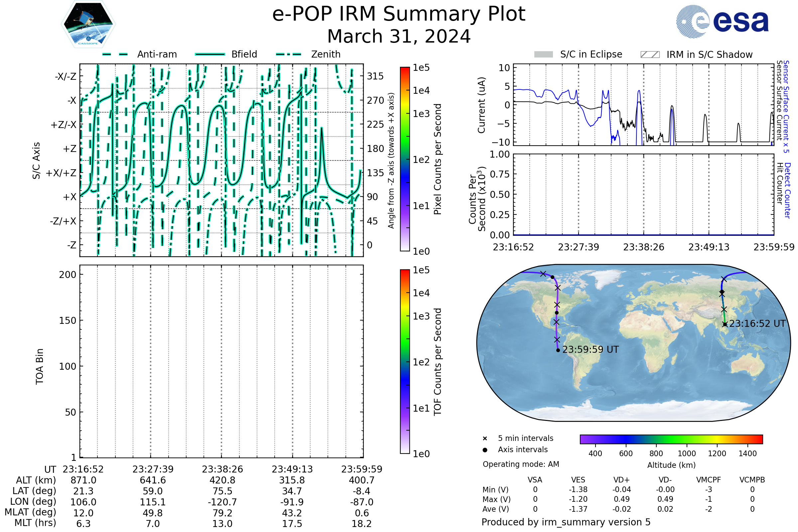Screen dimensions: 798x532
Task: Click the Axis intervals dot marker
Action: click(x=485, y=450)
